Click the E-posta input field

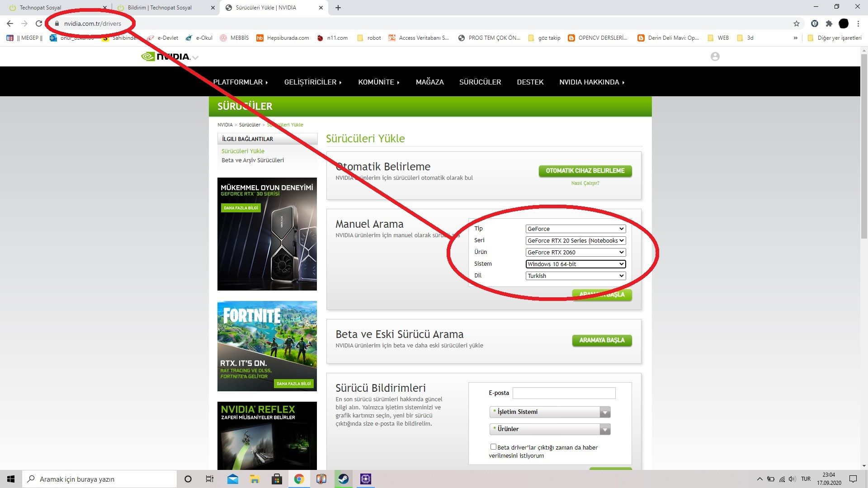pyautogui.click(x=564, y=393)
